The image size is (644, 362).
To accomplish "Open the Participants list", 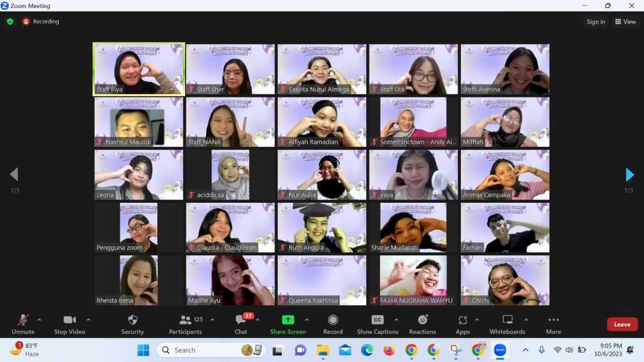I will point(185,324).
